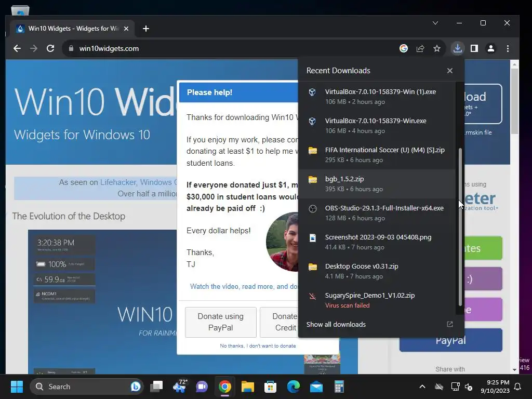The image size is (532, 399).
Task: Click SugarySpire_Demo1_V1.02.zip failed download
Action: (x=377, y=300)
